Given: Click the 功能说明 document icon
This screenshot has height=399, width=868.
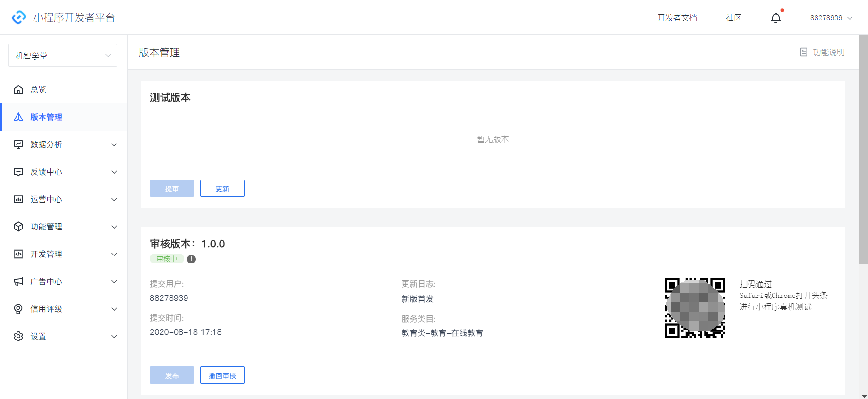Looking at the screenshot, I should pos(804,52).
